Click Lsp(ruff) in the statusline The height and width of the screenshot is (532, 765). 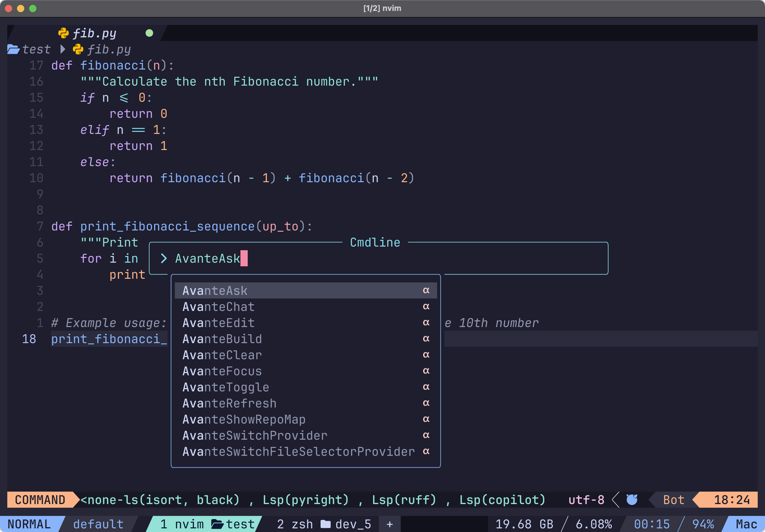[404, 500]
